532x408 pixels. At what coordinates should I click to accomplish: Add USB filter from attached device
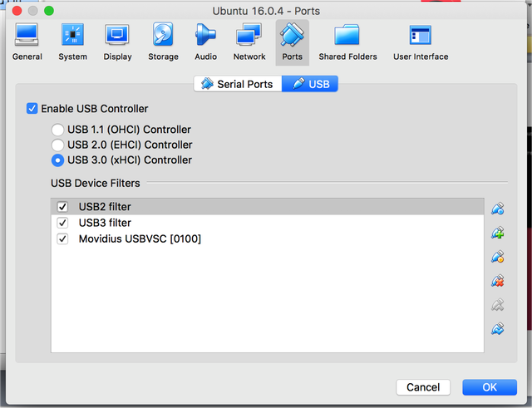[x=497, y=233]
